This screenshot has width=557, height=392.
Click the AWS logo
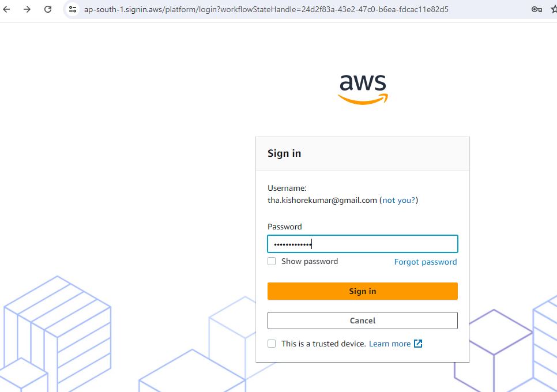pyautogui.click(x=363, y=89)
